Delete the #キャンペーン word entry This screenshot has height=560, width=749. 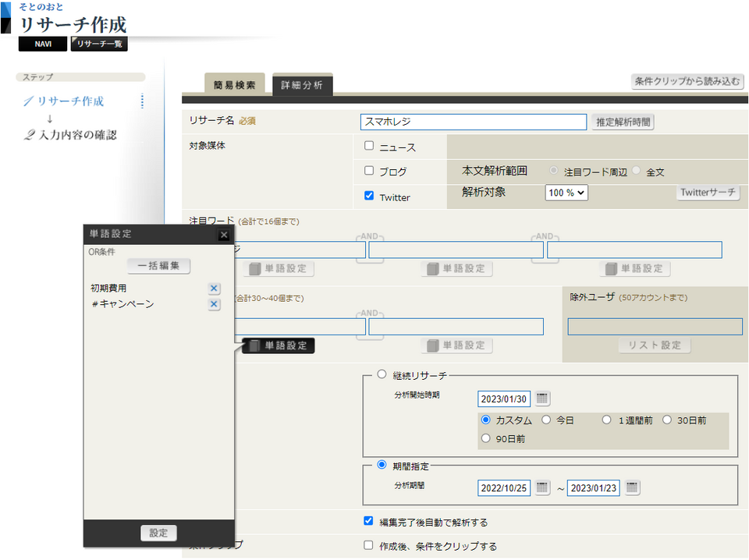(x=214, y=304)
